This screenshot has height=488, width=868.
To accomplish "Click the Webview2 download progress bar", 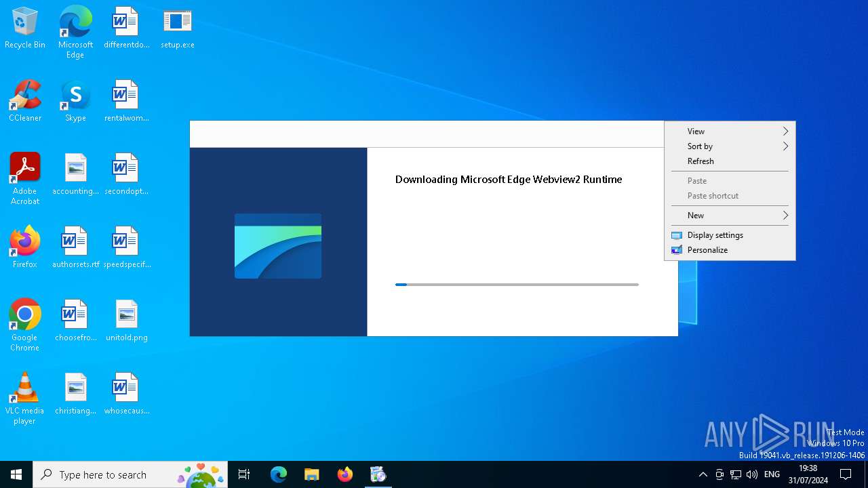I will [517, 285].
